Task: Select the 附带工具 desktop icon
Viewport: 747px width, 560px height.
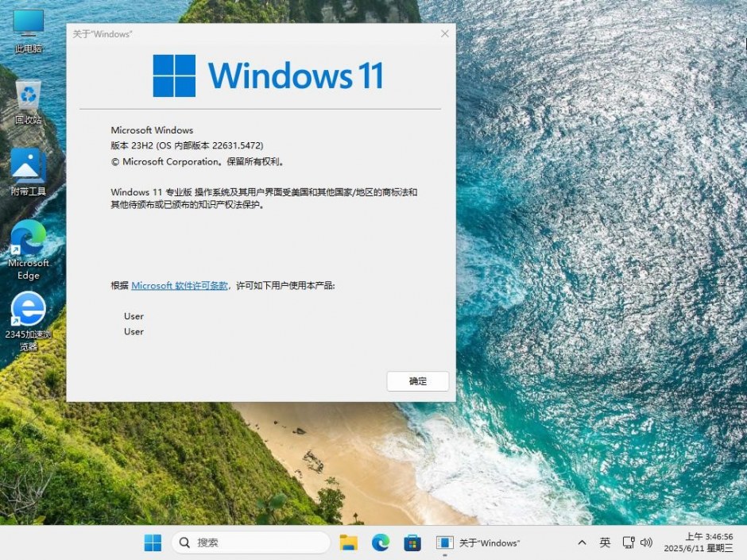Action: (29, 172)
